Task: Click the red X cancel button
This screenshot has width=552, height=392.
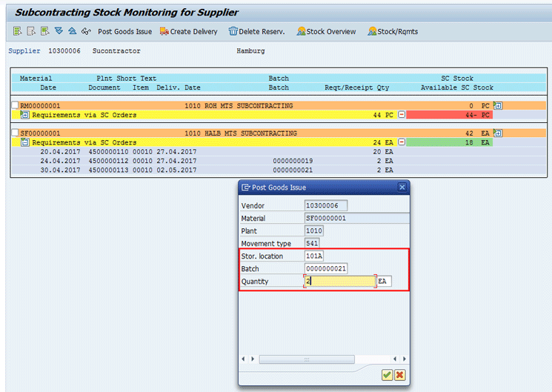Action: coord(400,375)
